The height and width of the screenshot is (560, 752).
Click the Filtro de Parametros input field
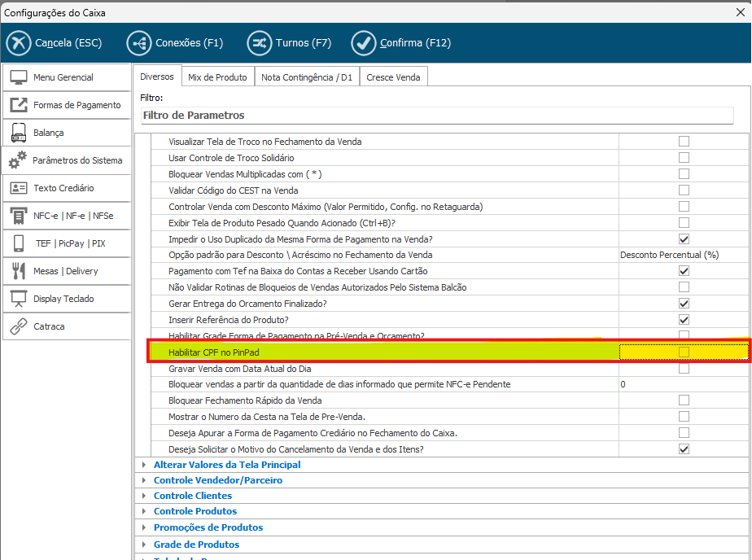436,116
